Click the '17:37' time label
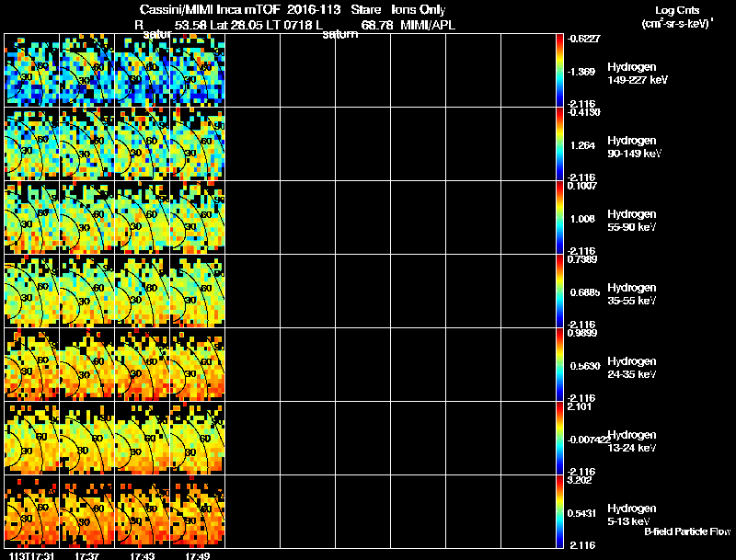Viewport: 736px width, 560px height. 86,555
